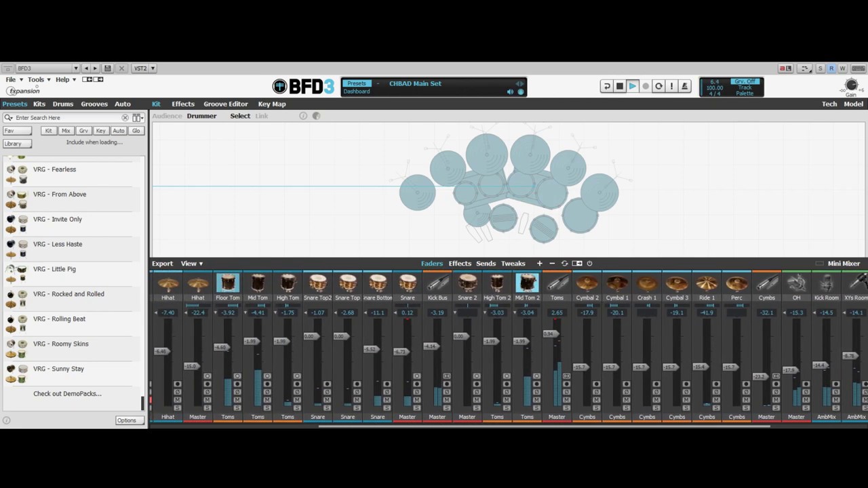Select the OH overhead mic icon
The width and height of the screenshot is (868, 488).
point(796,283)
